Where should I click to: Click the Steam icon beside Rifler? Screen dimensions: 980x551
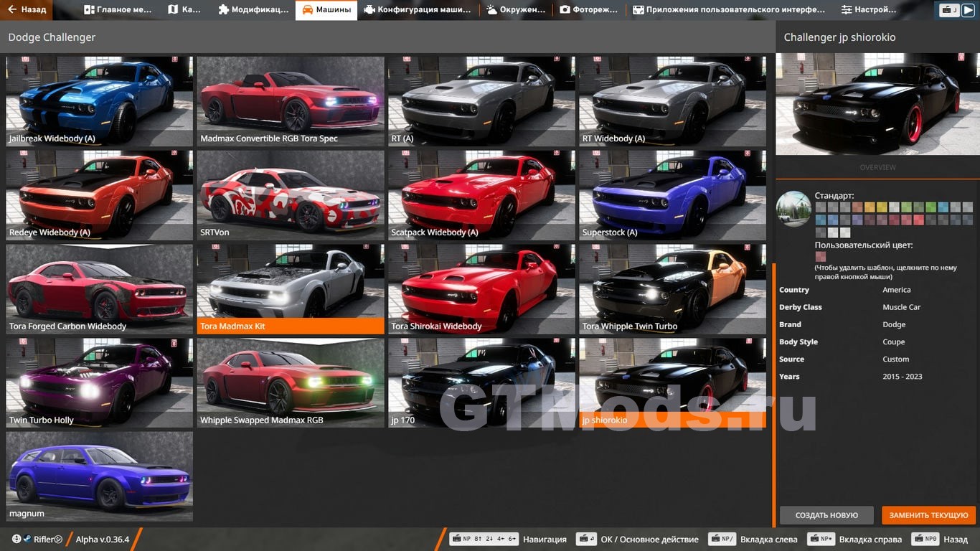[x=27, y=539]
